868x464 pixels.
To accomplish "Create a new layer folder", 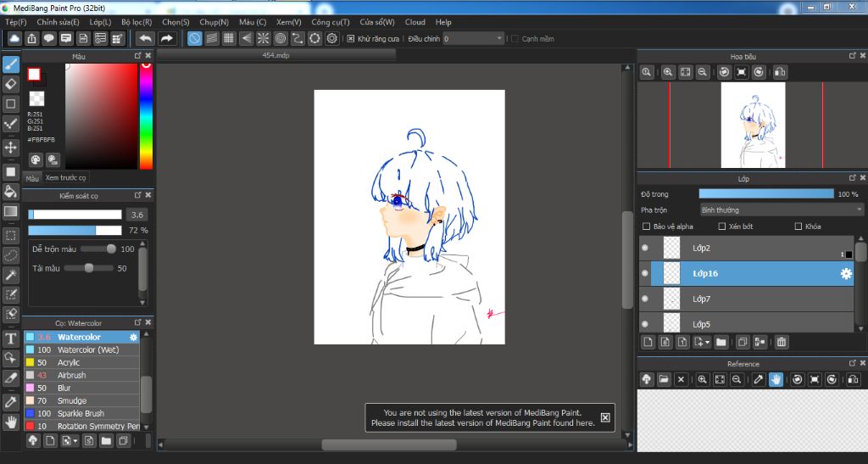I will tap(721, 342).
